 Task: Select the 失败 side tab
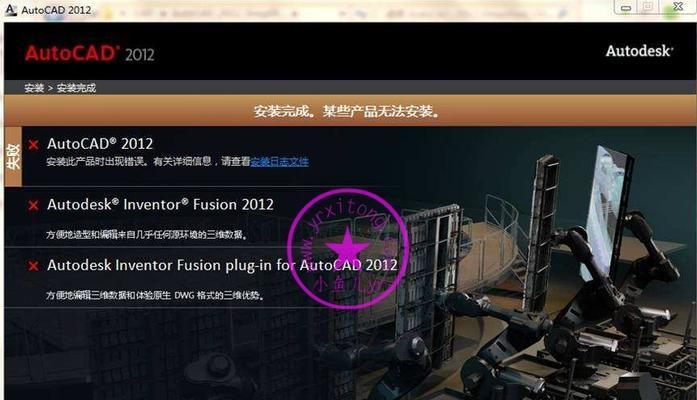[x=13, y=156]
